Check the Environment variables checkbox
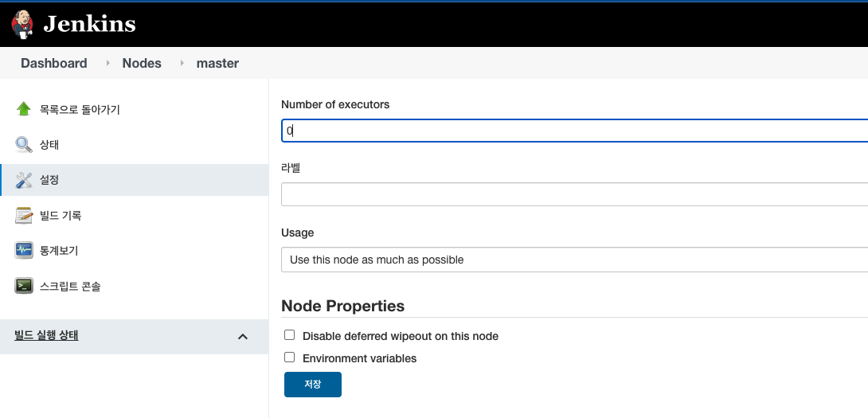Screen dimensions: 868x418 pyautogui.click(x=290, y=357)
